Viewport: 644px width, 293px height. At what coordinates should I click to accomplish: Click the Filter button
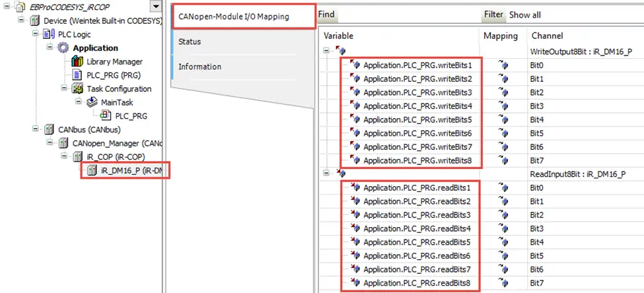click(493, 15)
